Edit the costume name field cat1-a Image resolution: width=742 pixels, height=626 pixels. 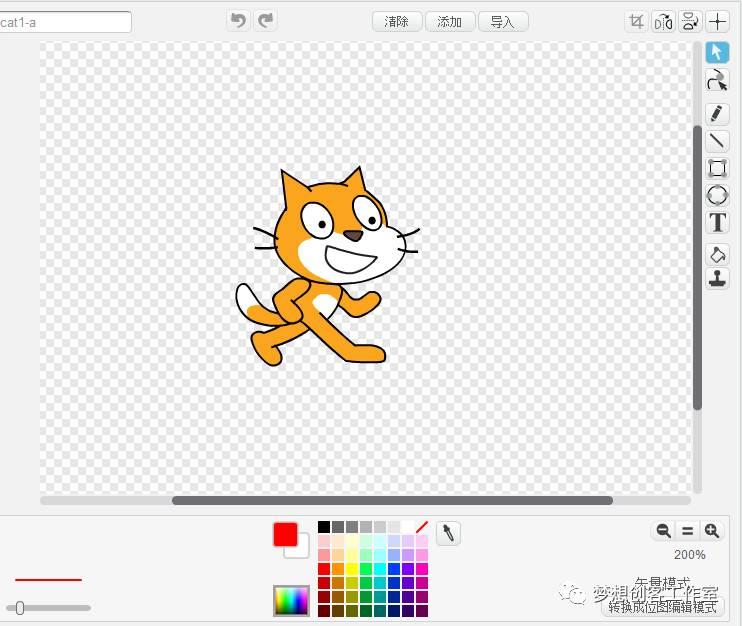[65, 22]
